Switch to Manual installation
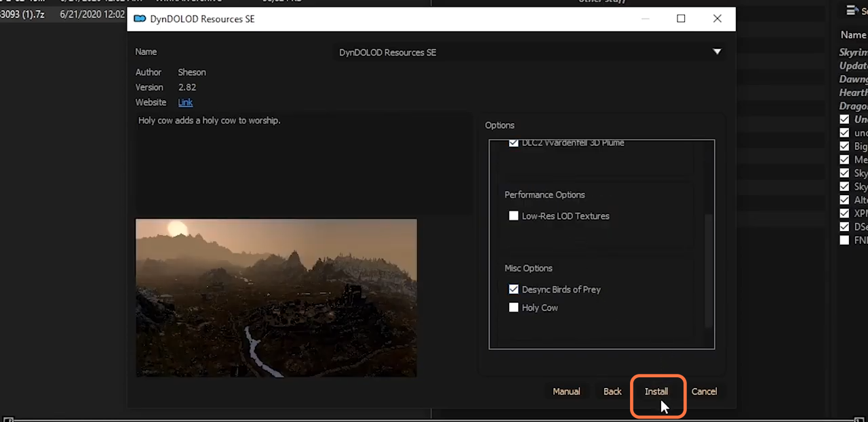Screen dimensions: 868x422 coord(566,392)
